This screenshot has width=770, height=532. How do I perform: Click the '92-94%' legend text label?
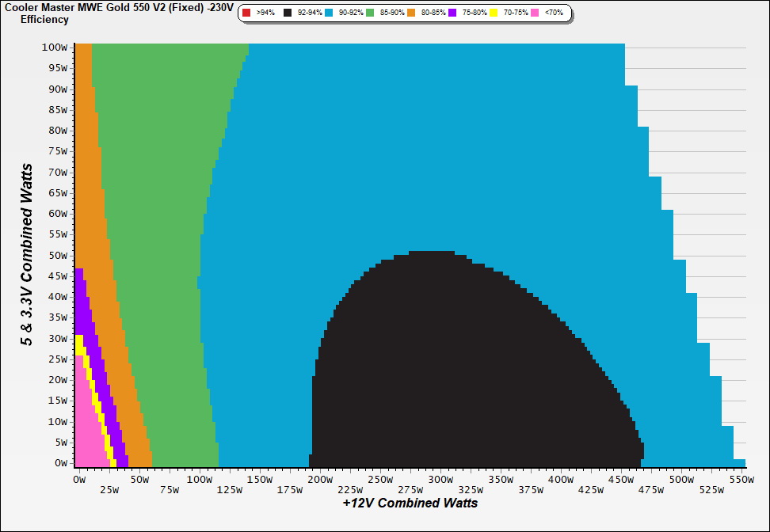click(310, 13)
